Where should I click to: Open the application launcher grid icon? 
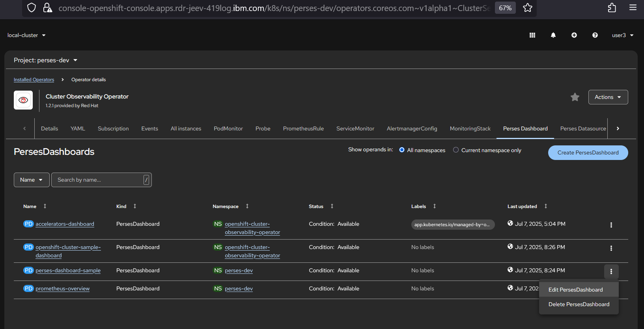coord(532,35)
